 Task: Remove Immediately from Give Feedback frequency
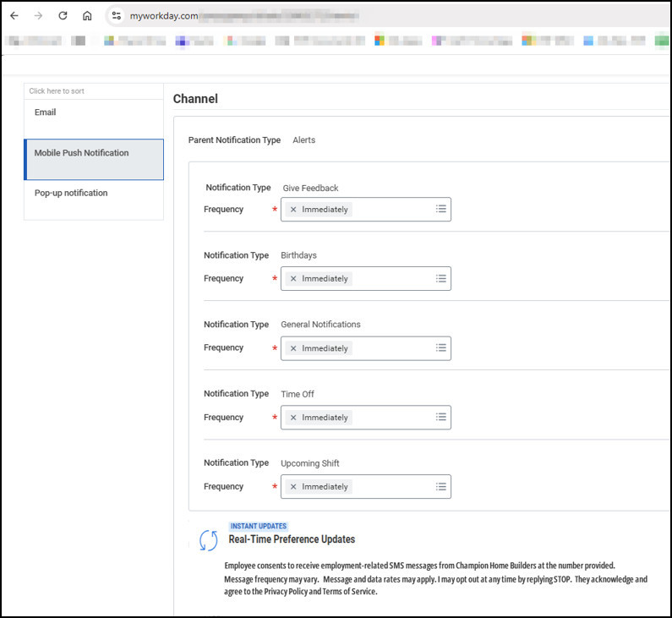[293, 210]
